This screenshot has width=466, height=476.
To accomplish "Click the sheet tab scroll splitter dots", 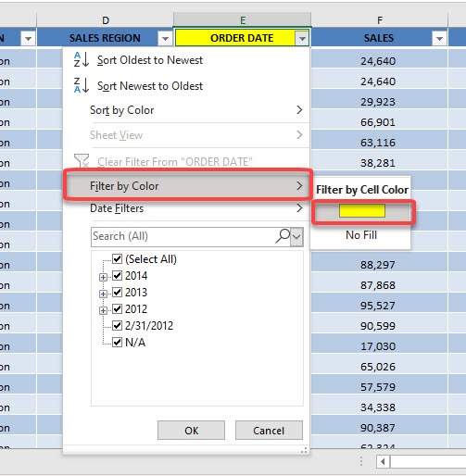I will coord(361,461).
